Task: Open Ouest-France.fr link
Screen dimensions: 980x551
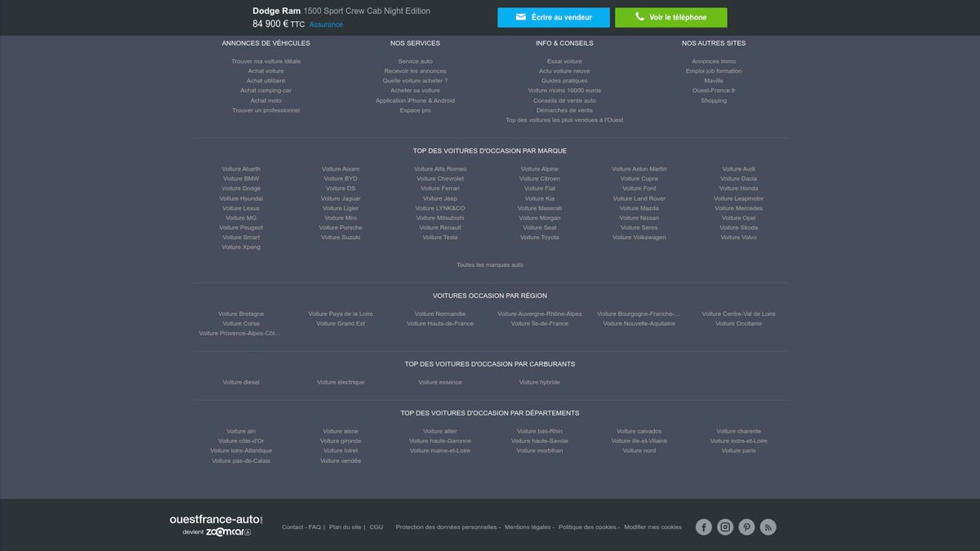Action: coord(714,91)
